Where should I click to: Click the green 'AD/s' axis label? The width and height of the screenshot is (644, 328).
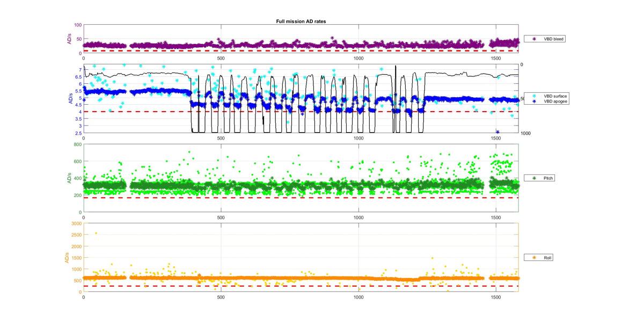pyautogui.click(x=69, y=179)
